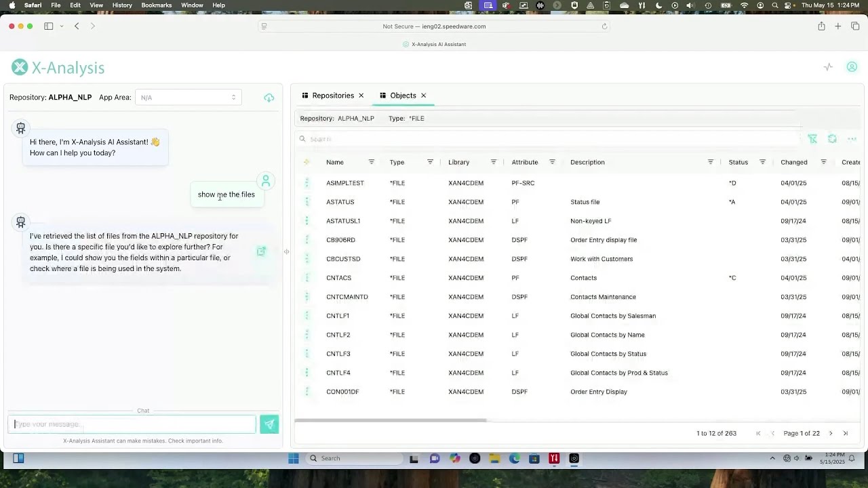868x488 pixels.
Task: Click the 'Global Contacts by Salesman' description
Action: click(613, 316)
